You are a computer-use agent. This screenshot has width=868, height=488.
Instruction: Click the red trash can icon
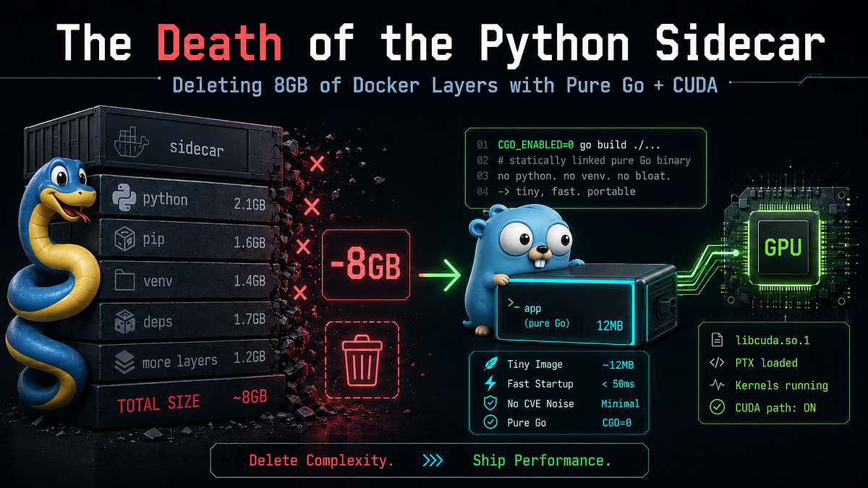[x=362, y=359]
